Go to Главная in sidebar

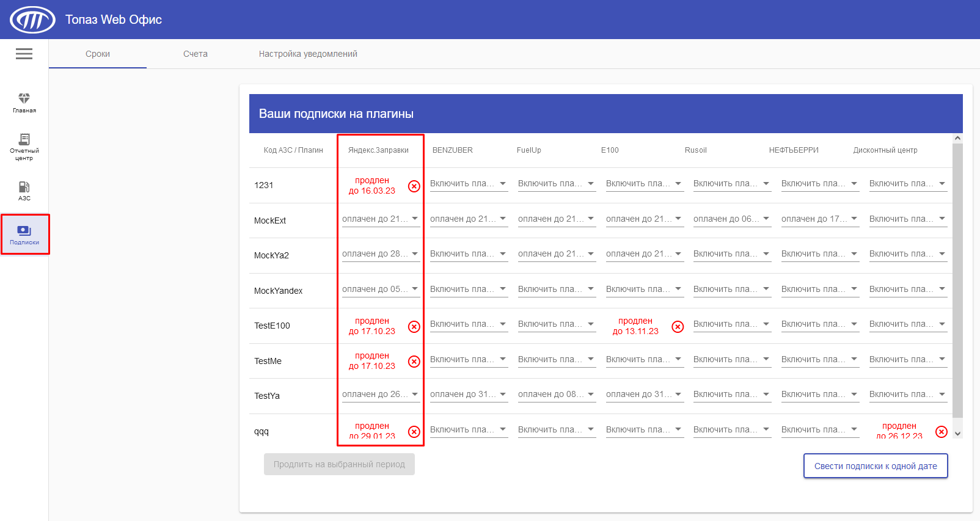point(24,103)
